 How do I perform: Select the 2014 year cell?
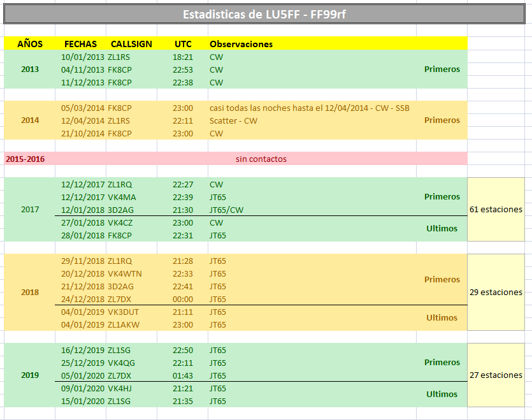click(x=30, y=120)
